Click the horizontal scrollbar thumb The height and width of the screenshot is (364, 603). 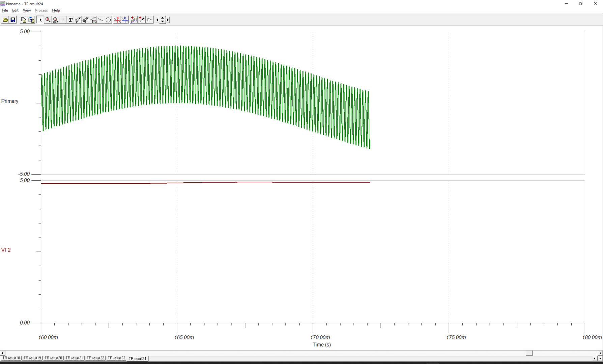(x=529, y=353)
